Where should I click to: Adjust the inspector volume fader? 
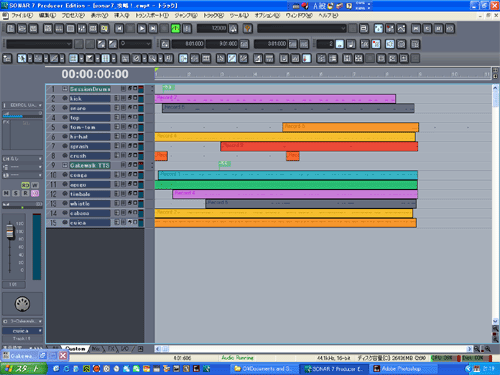point(10,231)
